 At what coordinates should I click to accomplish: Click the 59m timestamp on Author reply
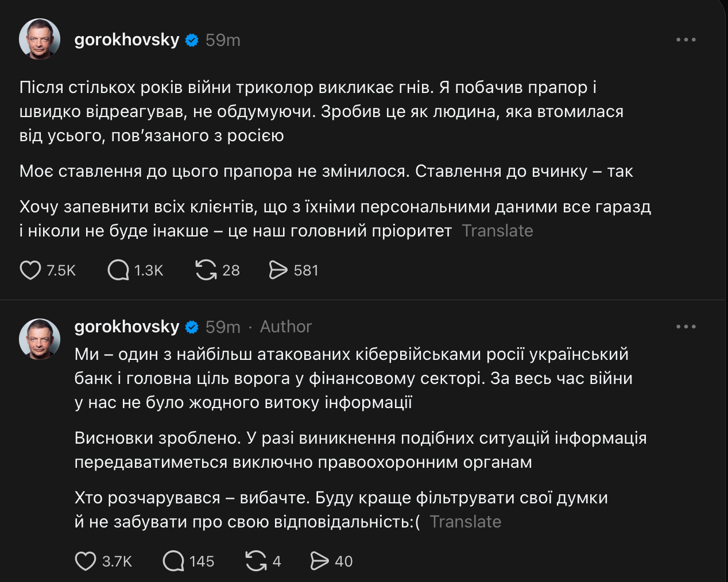pos(223,327)
